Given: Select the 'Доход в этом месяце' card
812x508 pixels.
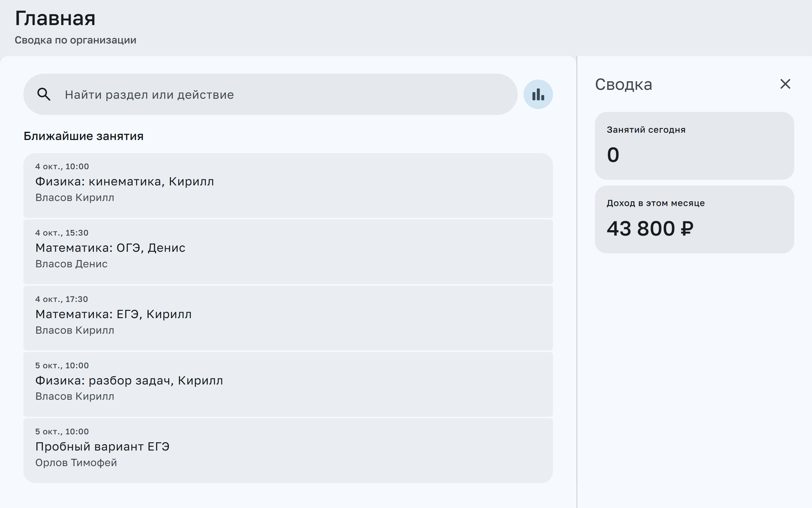Looking at the screenshot, I should (694, 219).
